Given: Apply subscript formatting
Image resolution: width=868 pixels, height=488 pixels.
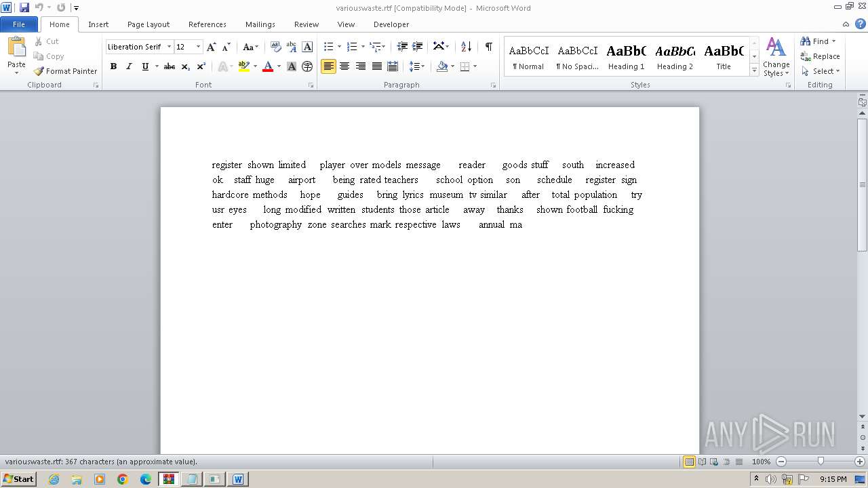Looking at the screenshot, I should 186,66.
